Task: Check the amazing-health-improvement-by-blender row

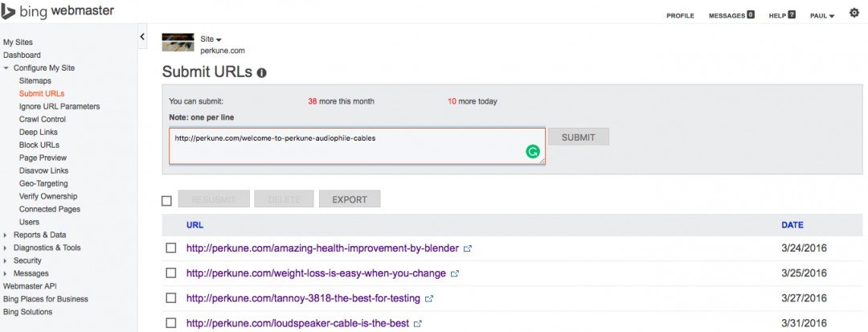Action: 171,248
